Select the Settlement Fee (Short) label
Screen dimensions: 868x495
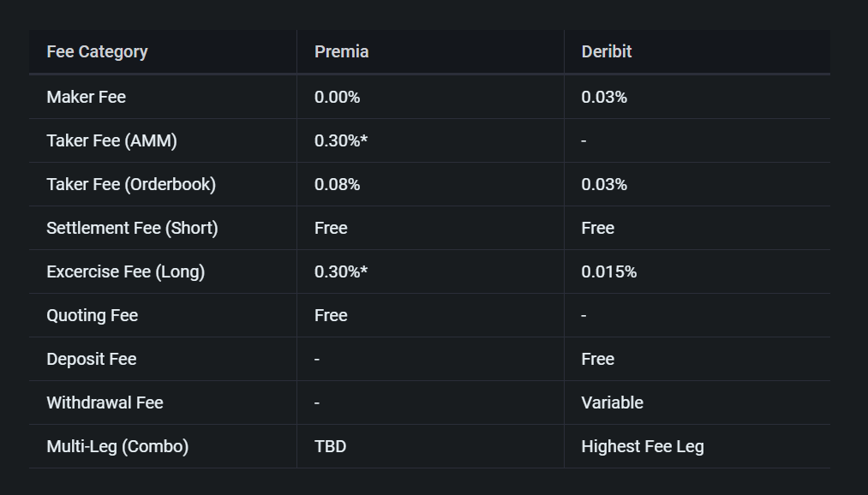(x=132, y=228)
